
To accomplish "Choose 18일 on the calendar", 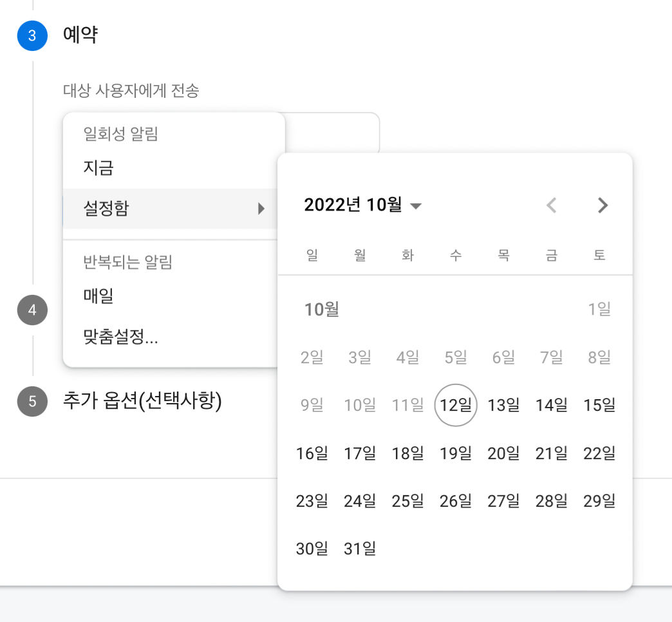I will tap(408, 453).
